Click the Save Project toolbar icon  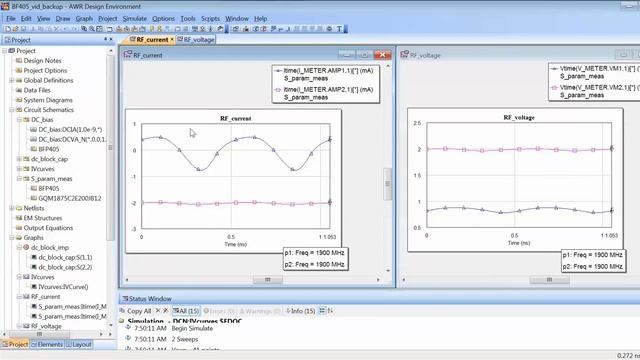coord(23,29)
